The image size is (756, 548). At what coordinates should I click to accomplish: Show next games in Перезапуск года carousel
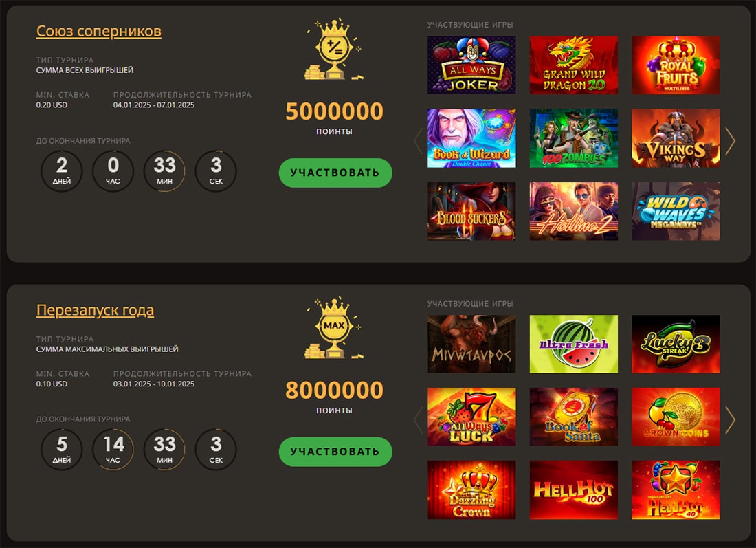(x=730, y=420)
